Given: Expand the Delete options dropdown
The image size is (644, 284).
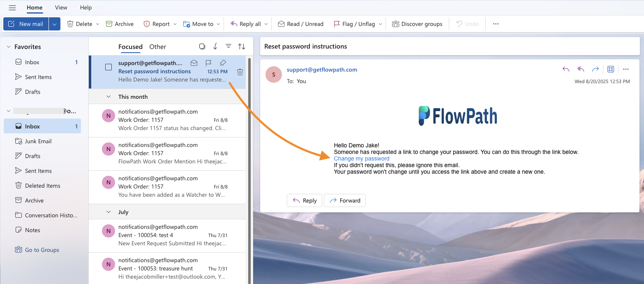Looking at the screenshot, I should click(97, 24).
